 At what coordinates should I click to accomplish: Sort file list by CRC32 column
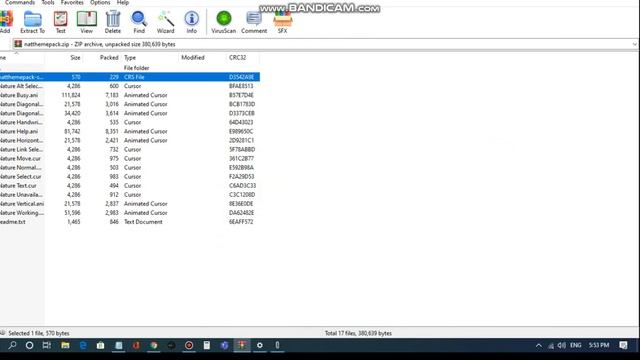pyautogui.click(x=242, y=58)
